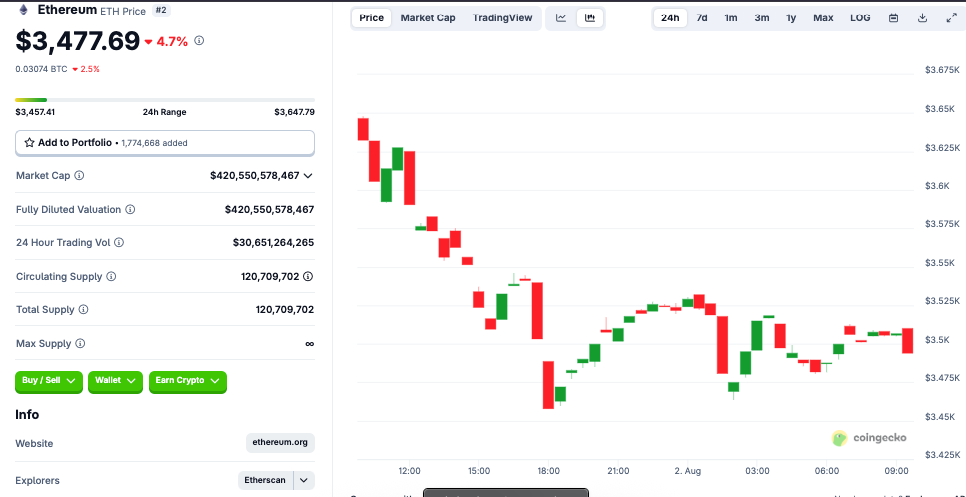966x497 pixels.
Task: Open the Earn Crypto dropdown
Action: pyautogui.click(x=188, y=381)
